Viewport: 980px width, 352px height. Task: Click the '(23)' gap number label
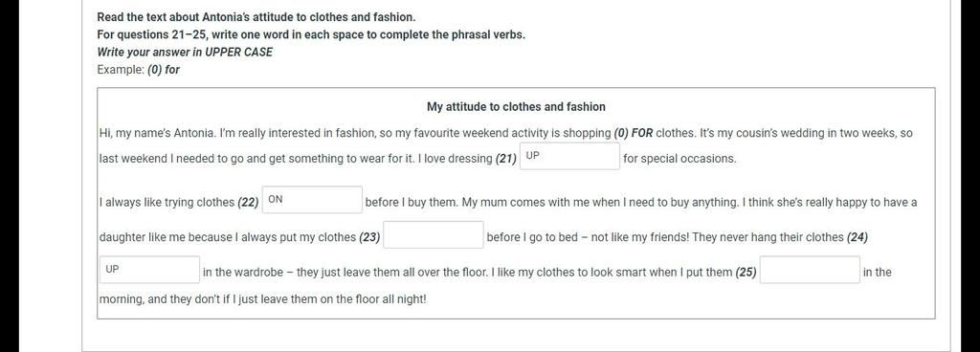coord(369,237)
